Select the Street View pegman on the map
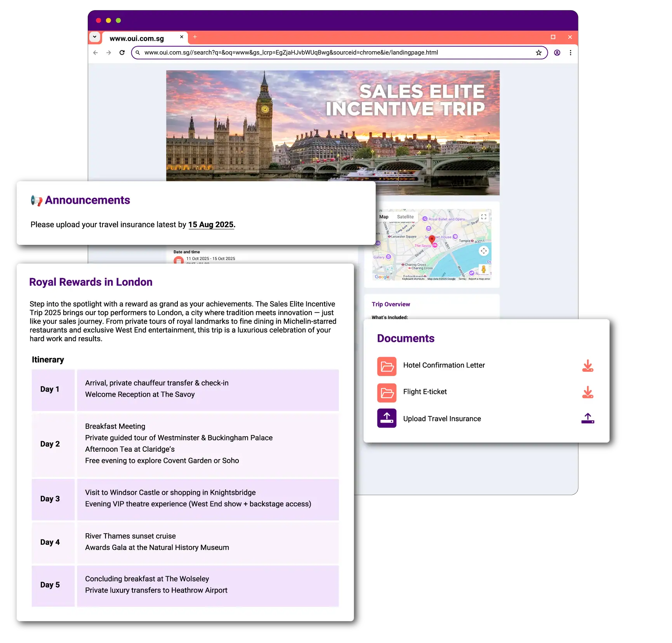 click(484, 269)
